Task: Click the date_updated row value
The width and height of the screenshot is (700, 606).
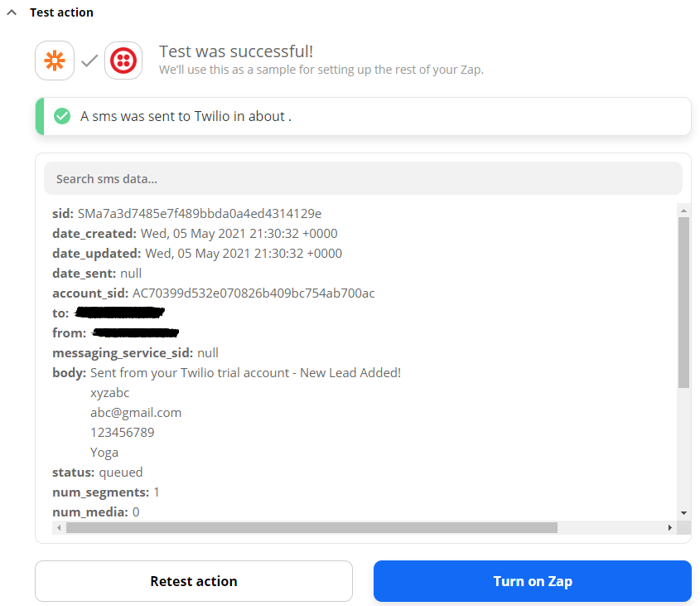Action: click(x=244, y=254)
